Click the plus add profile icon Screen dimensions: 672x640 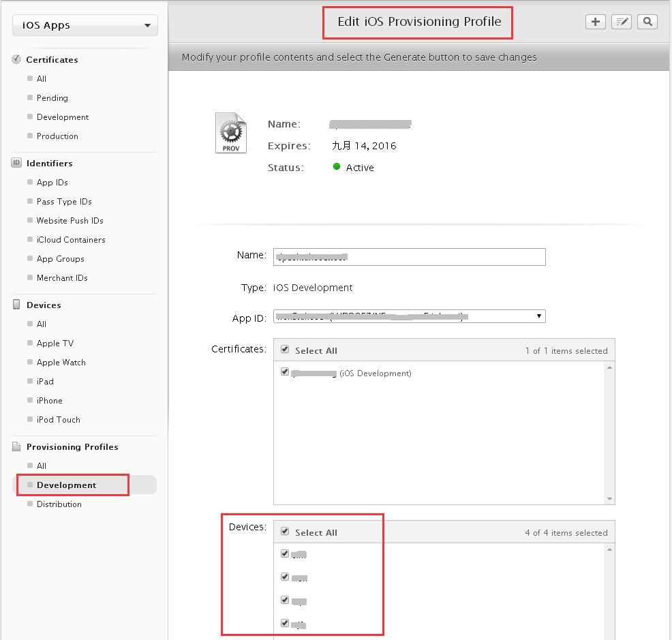pyautogui.click(x=596, y=22)
